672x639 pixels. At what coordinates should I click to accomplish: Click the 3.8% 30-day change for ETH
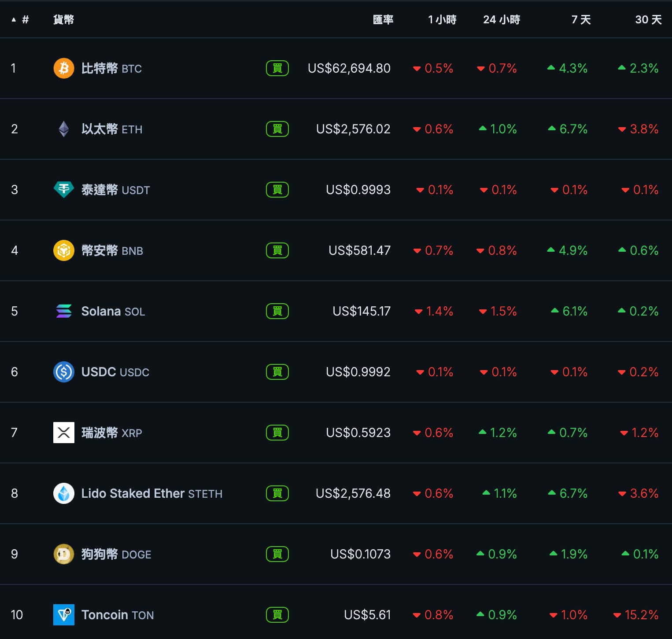tap(639, 129)
